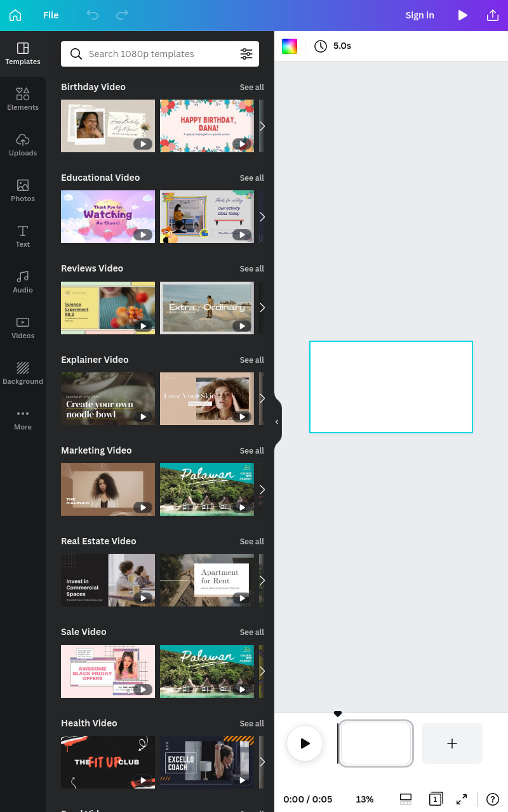Image resolution: width=508 pixels, height=812 pixels.
Task: Click the timeline playhead marker
Action: pos(338,714)
